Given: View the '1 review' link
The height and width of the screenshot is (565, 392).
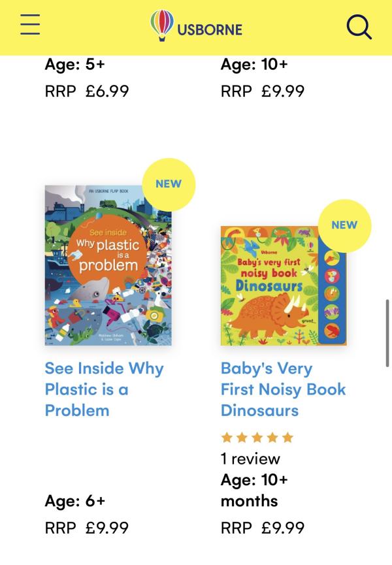Looking at the screenshot, I should pyautogui.click(x=250, y=459).
